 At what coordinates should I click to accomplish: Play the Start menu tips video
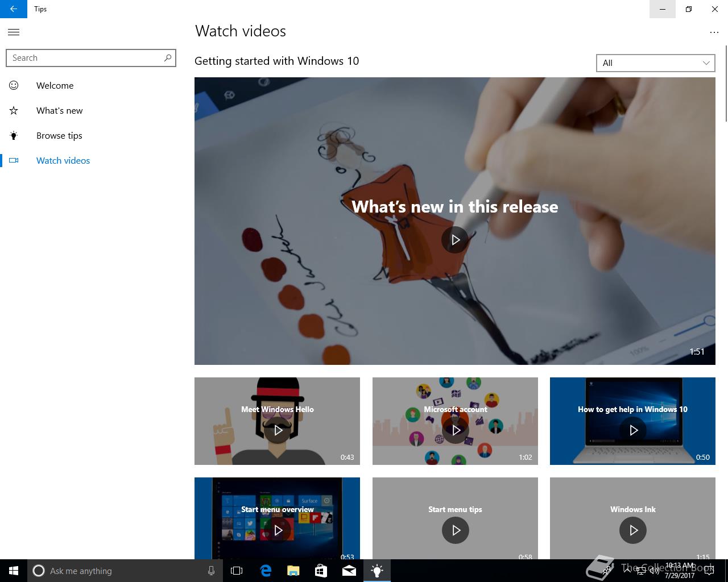tap(456, 530)
